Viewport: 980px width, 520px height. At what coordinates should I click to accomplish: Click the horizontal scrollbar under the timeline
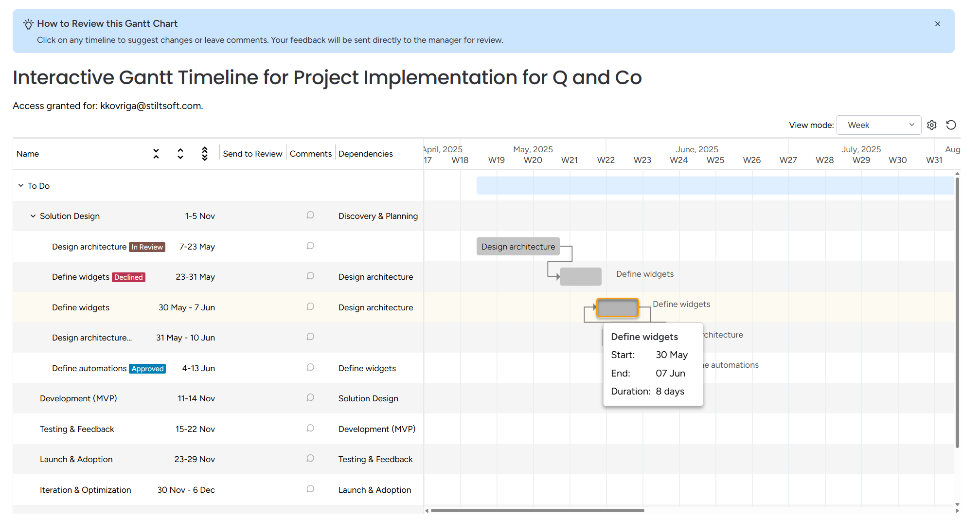point(537,510)
